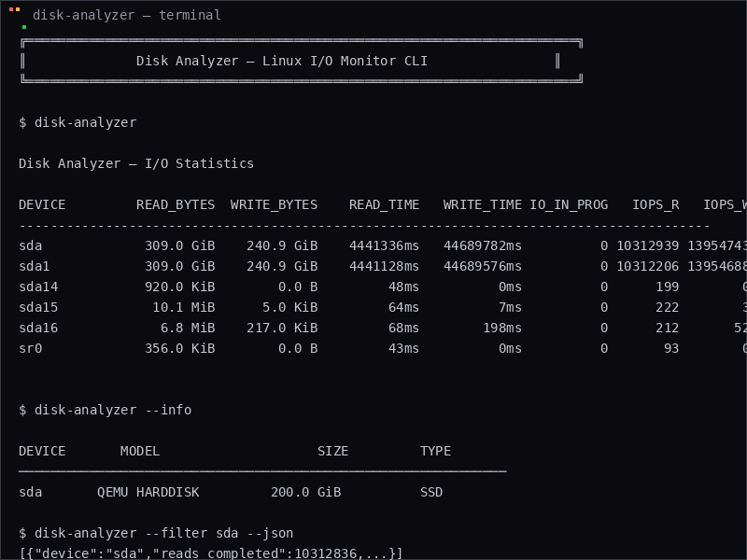The image size is (747, 560).
Task: Click the disk type 'SSD'
Action: (431, 493)
